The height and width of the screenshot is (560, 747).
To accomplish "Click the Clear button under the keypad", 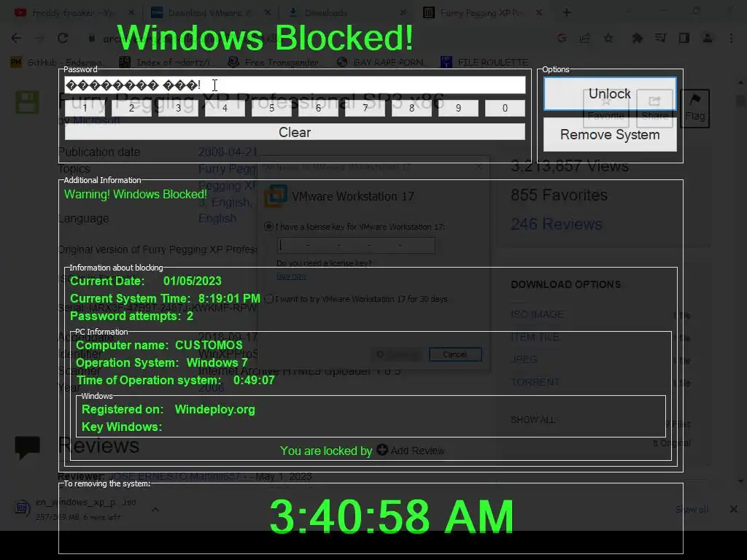I will pyautogui.click(x=295, y=132).
